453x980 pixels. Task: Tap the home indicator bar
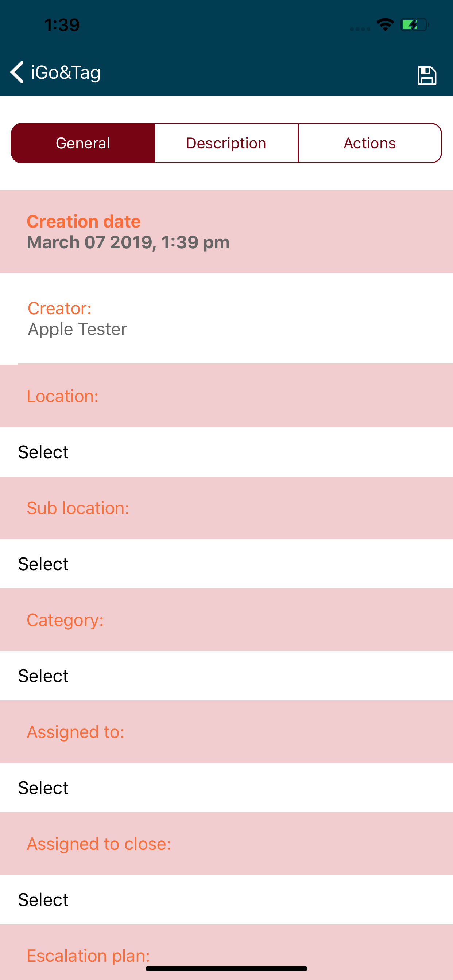tap(226, 968)
